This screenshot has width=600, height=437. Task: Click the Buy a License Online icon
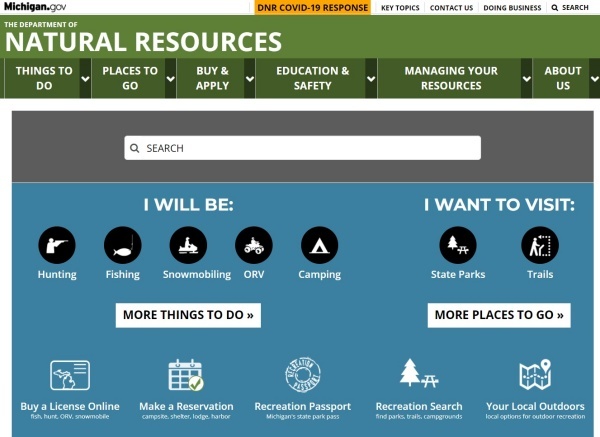pos(70,376)
